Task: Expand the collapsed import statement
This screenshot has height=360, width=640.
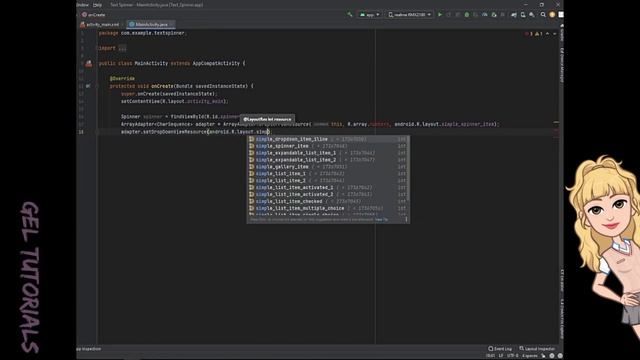Action: point(122,48)
